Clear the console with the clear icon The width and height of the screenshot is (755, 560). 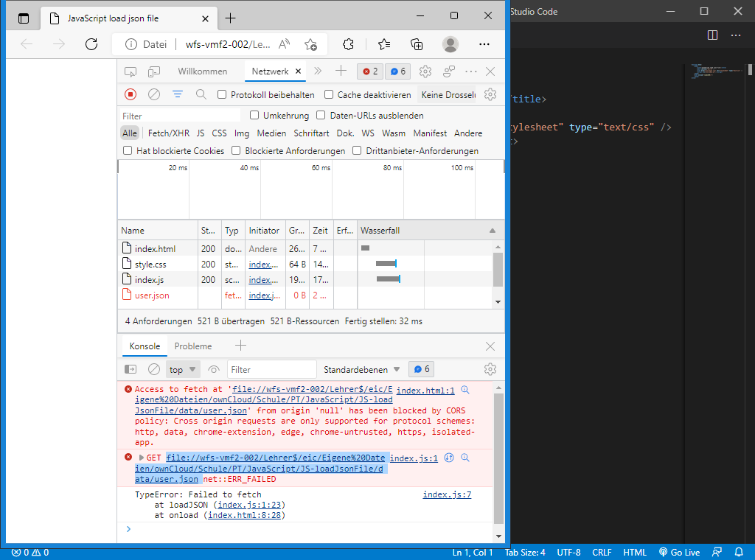[x=154, y=369]
